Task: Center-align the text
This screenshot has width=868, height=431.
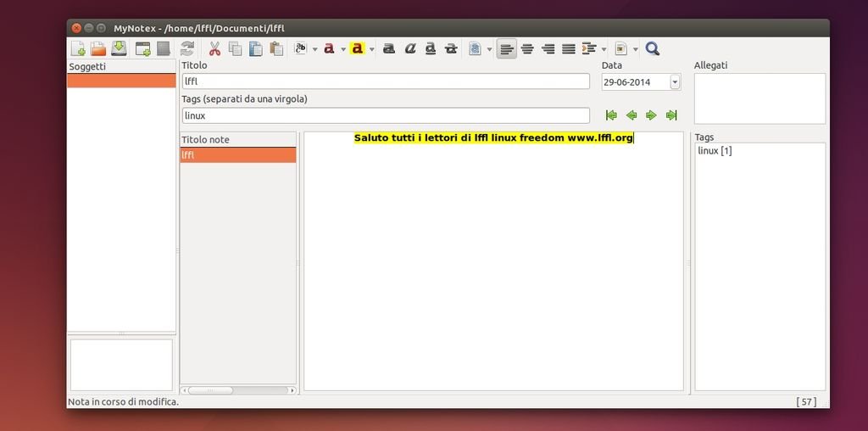Action: (x=527, y=49)
